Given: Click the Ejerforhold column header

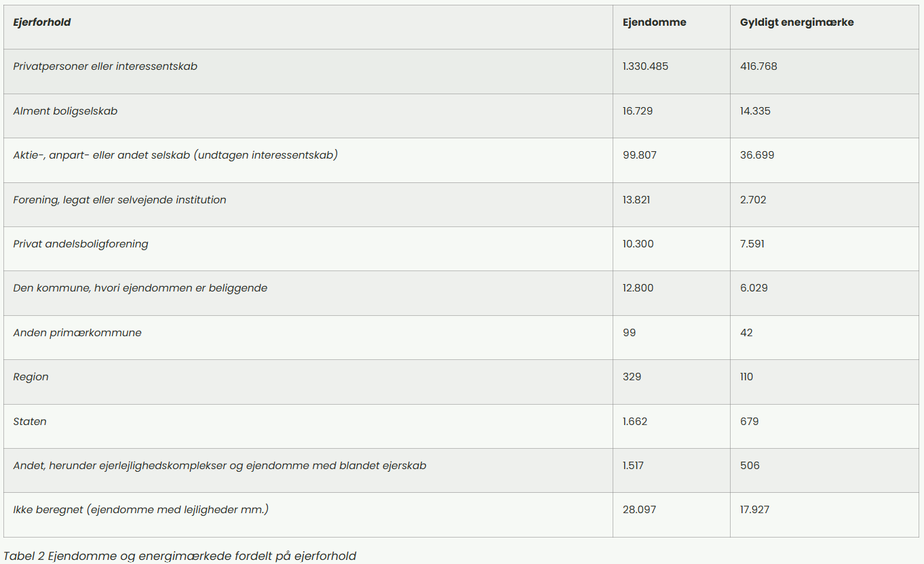Looking at the screenshot, I should point(42,22).
